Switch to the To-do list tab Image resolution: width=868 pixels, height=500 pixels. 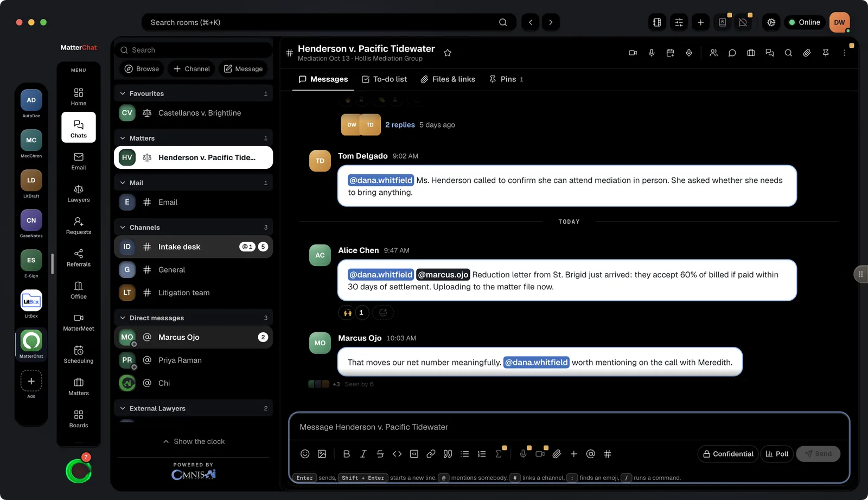(x=384, y=79)
